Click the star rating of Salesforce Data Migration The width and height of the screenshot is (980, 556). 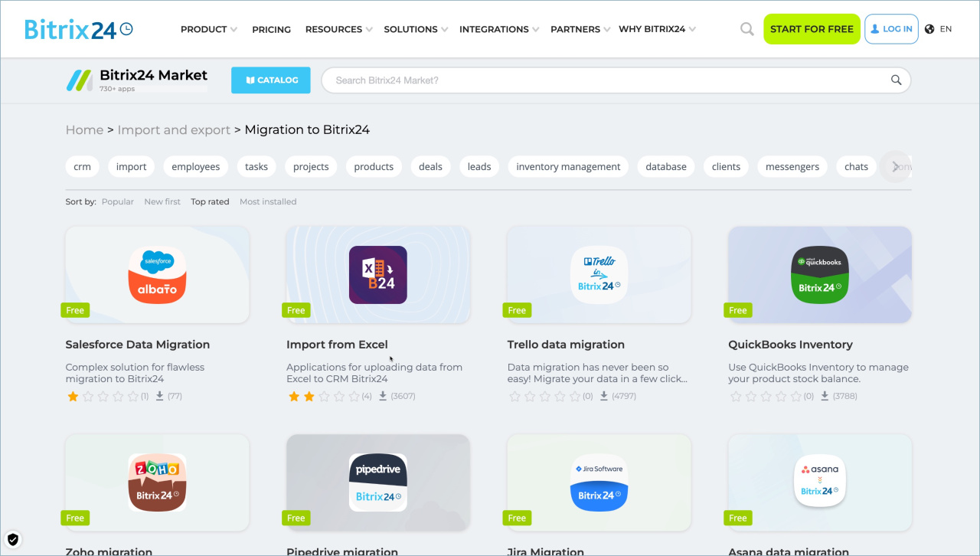pyautogui.click(x=103, y=397)
